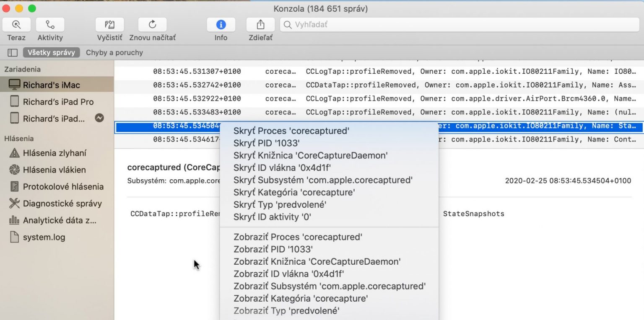Select the Všetky správy filter tab
This screenshot has width=644, height=320.
point(51,53)
